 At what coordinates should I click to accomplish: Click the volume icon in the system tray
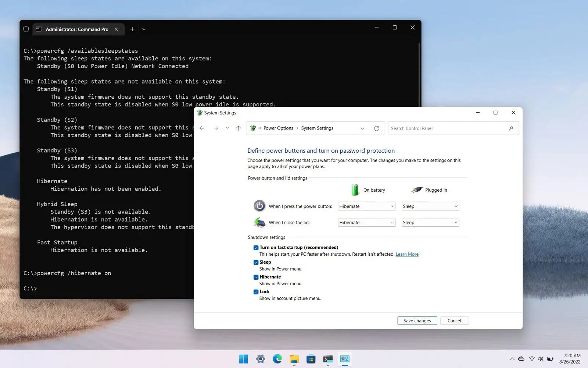540,359
